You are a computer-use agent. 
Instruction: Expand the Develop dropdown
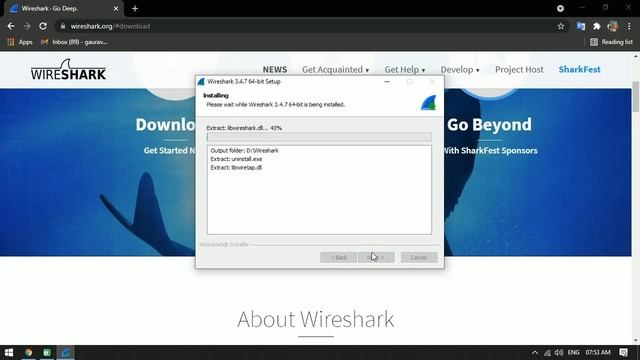click(460, 69)
